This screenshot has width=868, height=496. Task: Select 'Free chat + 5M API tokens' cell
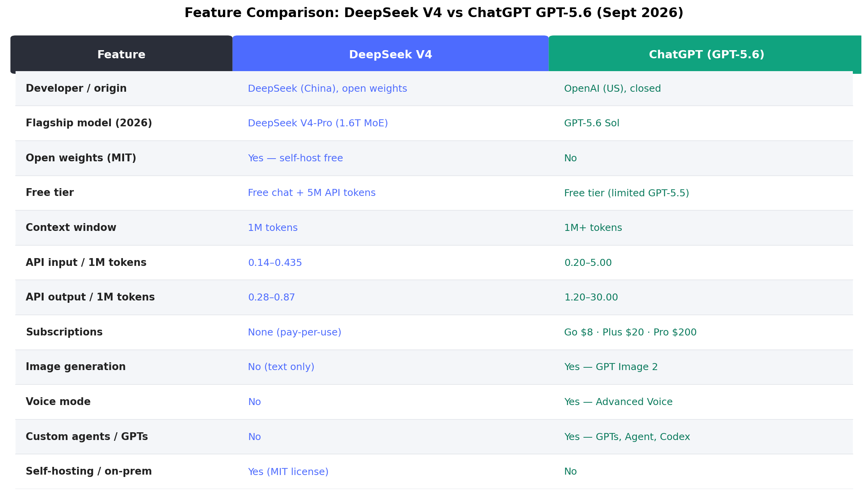click(x=312, y=193)
